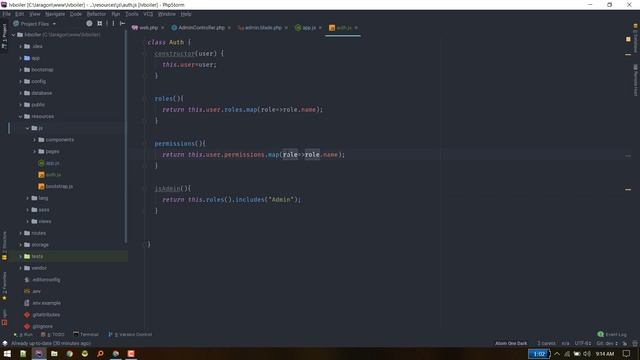Select the vendor folder
The width and height of the screenshot is (640, 360).
[35, 268]
